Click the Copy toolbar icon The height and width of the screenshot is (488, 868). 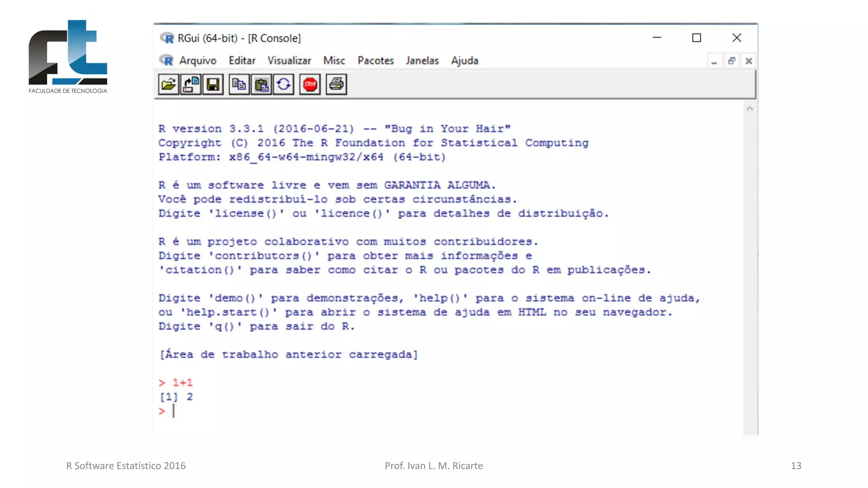tap(239, 85)
